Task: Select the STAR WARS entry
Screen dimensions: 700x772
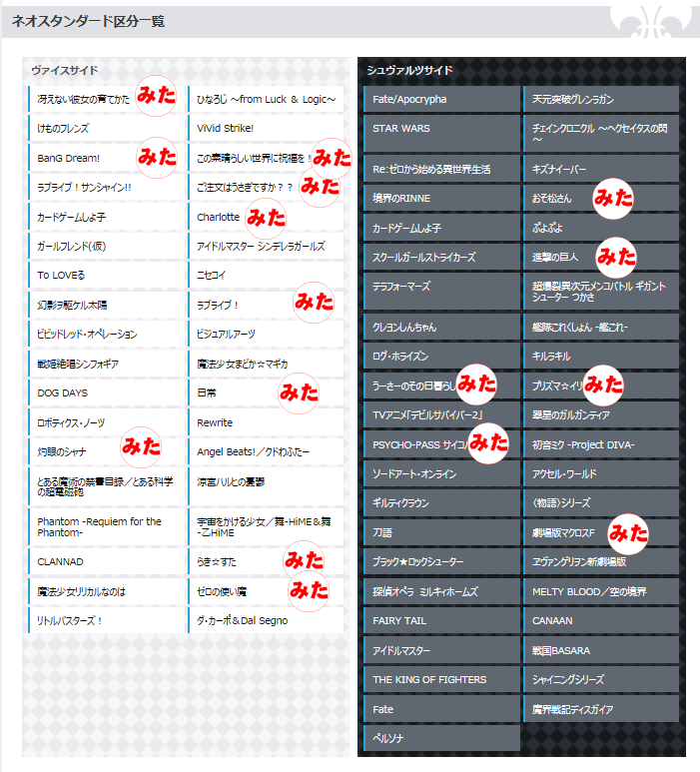Action: [x=442, y=134]
